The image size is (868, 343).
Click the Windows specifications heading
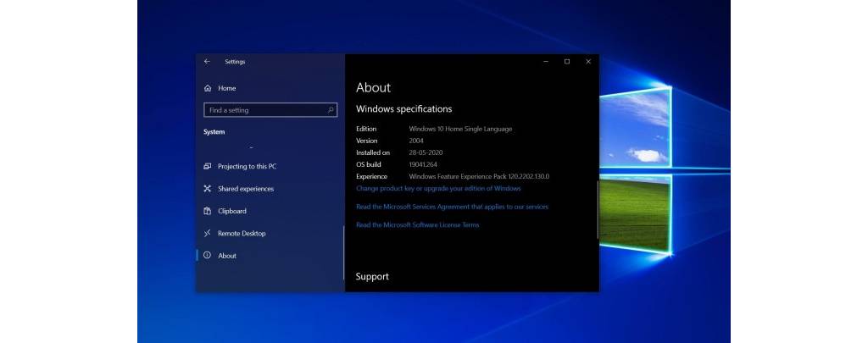[403, 109]
